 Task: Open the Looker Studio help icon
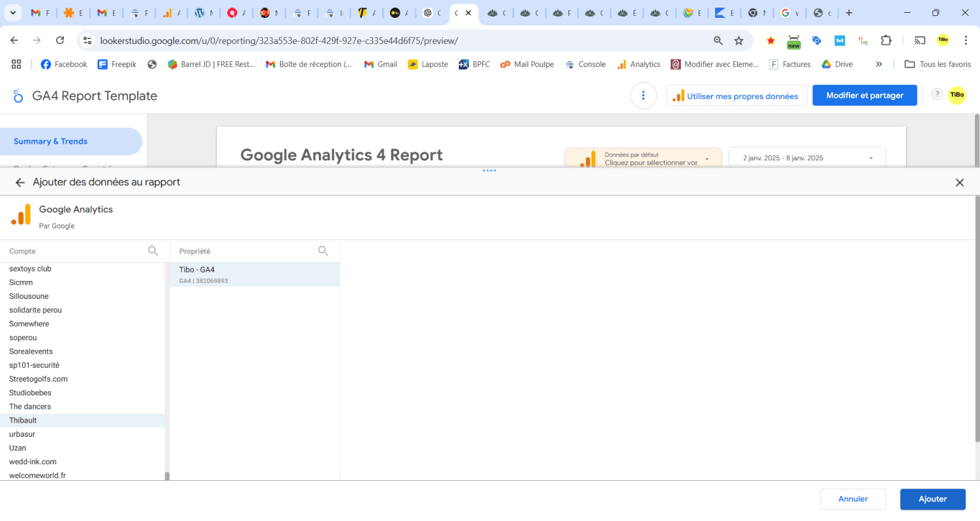937,94
